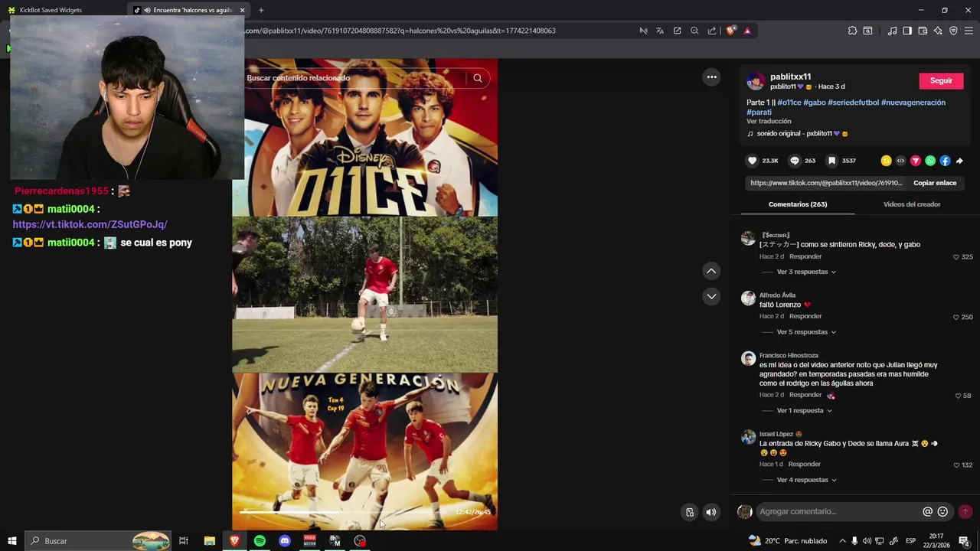Viewport: 980px width, 551px height.
Task: Open Discord from the taskbar
Action: tap(285, 541)
